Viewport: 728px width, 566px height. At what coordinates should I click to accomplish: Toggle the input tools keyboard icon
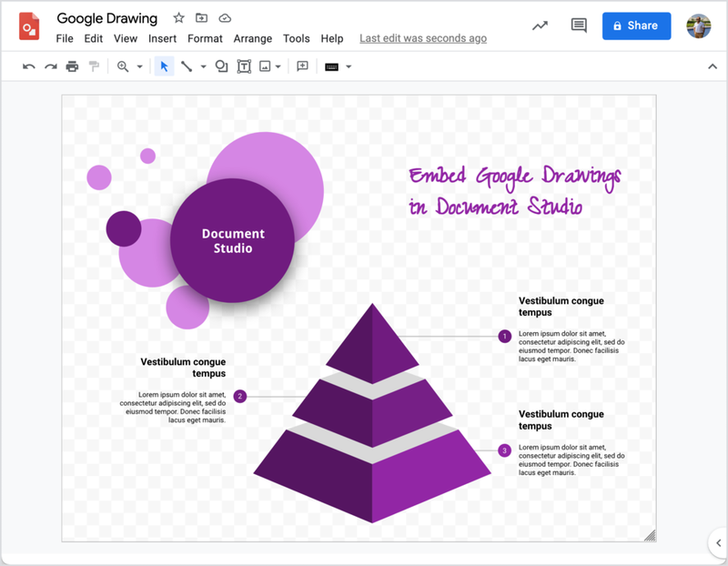pyautogui.click(x=329, y=66)
